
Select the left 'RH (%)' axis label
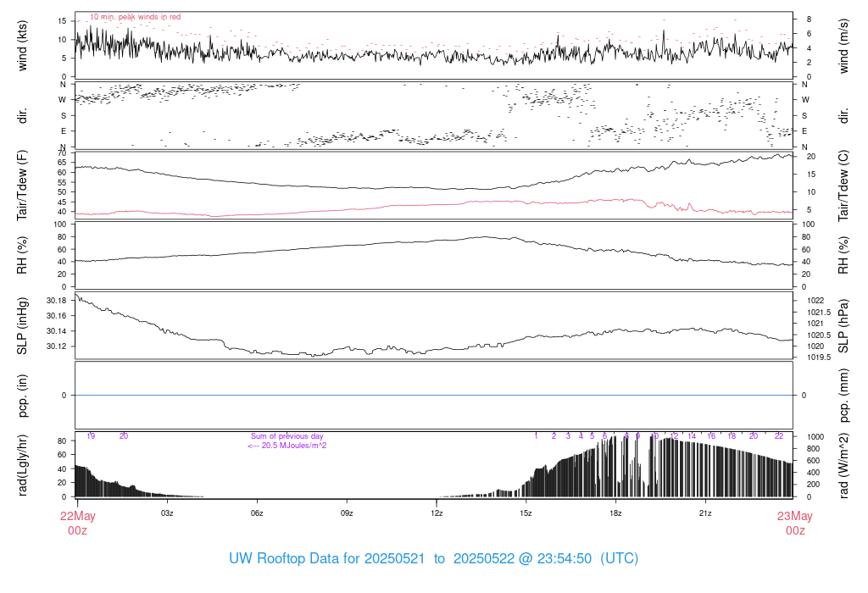click(x=22, y=255)
